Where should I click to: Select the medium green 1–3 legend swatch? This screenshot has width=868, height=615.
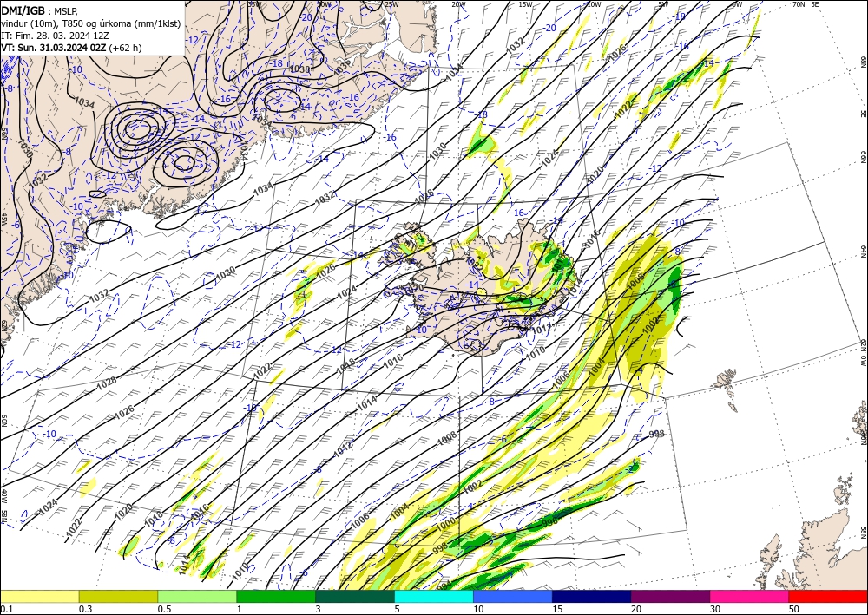(276, 596)
